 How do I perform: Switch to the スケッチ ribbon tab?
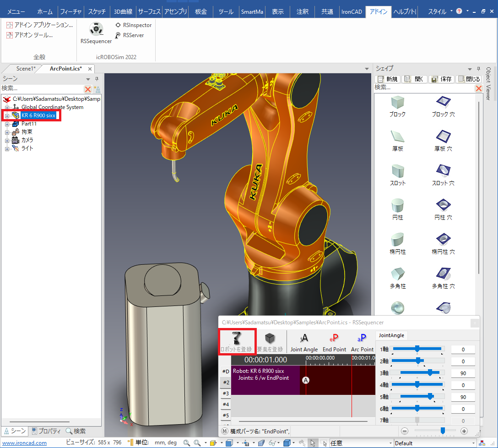tap(97, 12)
